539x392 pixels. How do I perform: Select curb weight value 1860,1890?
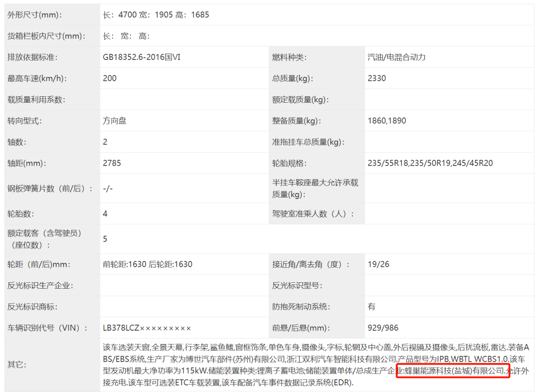(x=387, y=121)
